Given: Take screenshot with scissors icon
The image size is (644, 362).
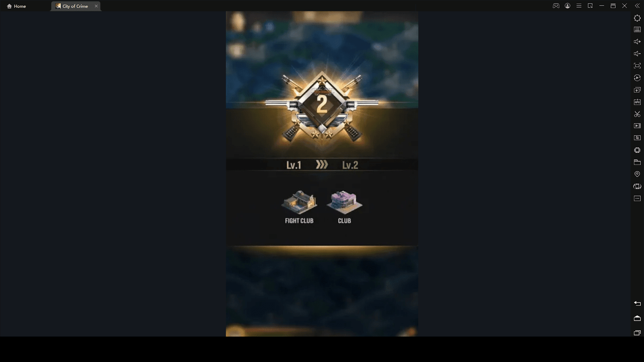Looking at the screenshot, I should point(637,114).
